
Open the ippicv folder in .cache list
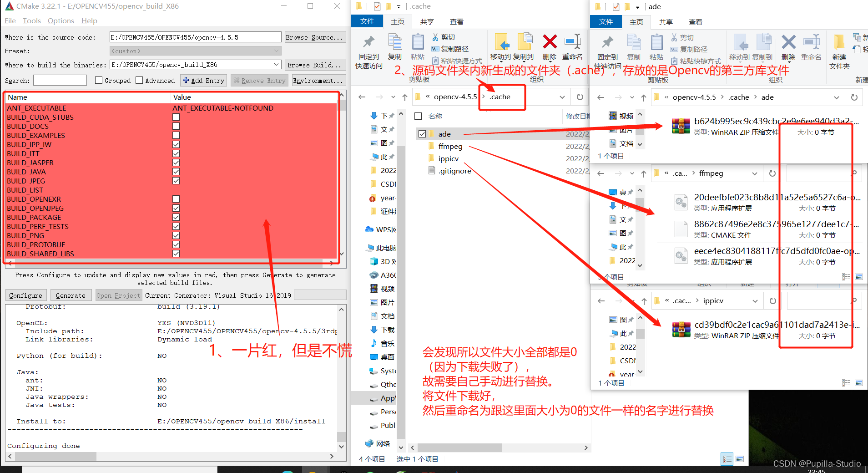click(448, 158)
